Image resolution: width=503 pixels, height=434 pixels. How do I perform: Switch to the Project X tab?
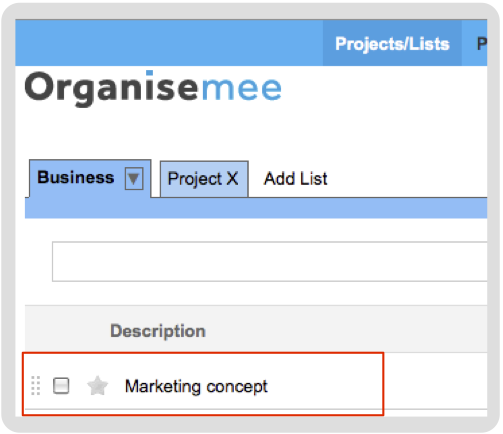tap(204, 179)
